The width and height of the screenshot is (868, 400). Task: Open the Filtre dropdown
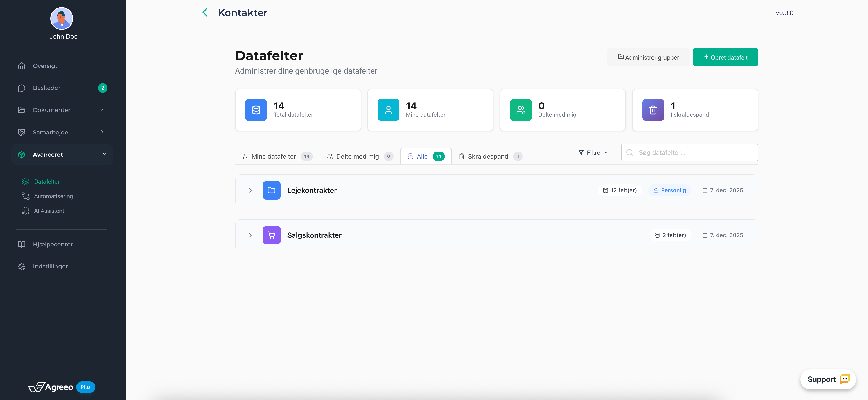pos(593,152)
